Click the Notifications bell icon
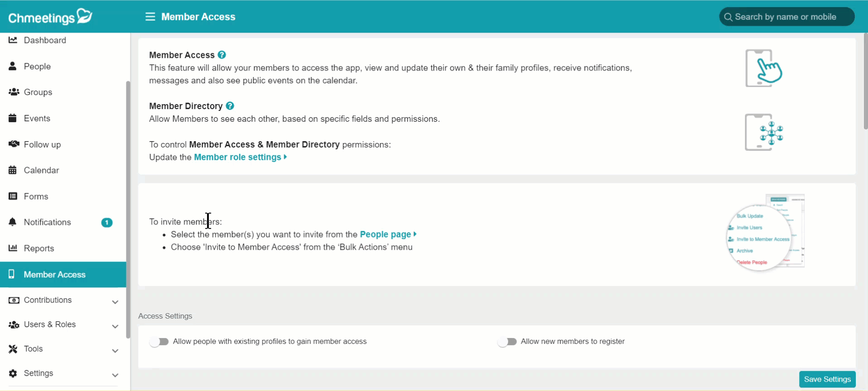 (13, 222)
